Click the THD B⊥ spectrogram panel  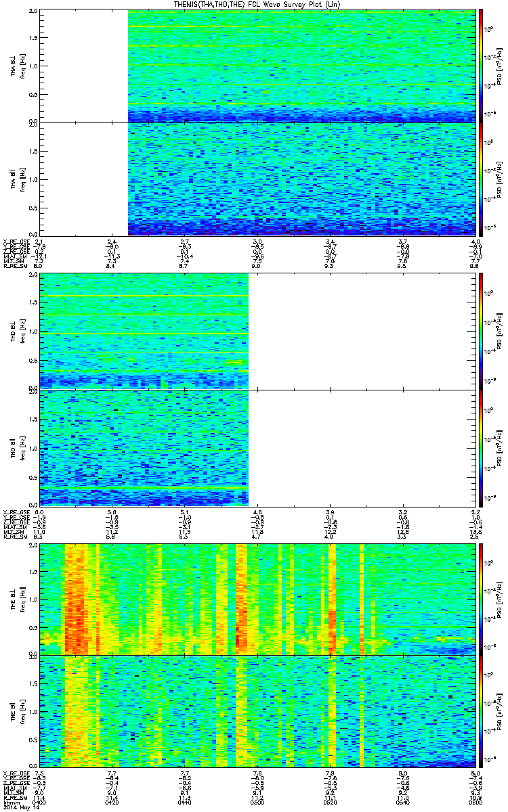point(259,331)
